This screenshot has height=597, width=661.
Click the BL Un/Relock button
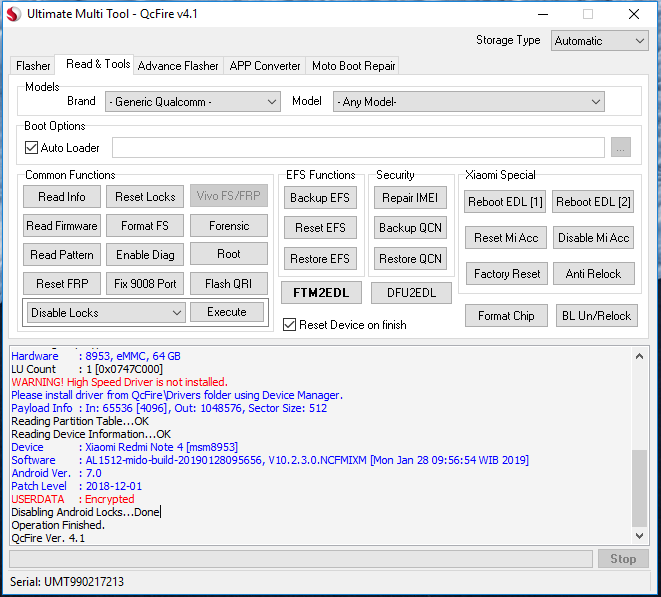tap(597, 316)
